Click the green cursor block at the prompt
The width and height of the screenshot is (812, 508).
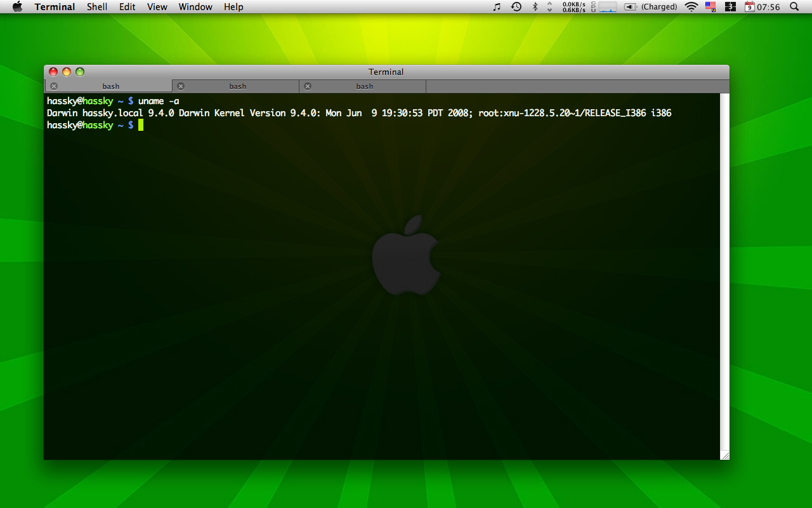point(141,125)
